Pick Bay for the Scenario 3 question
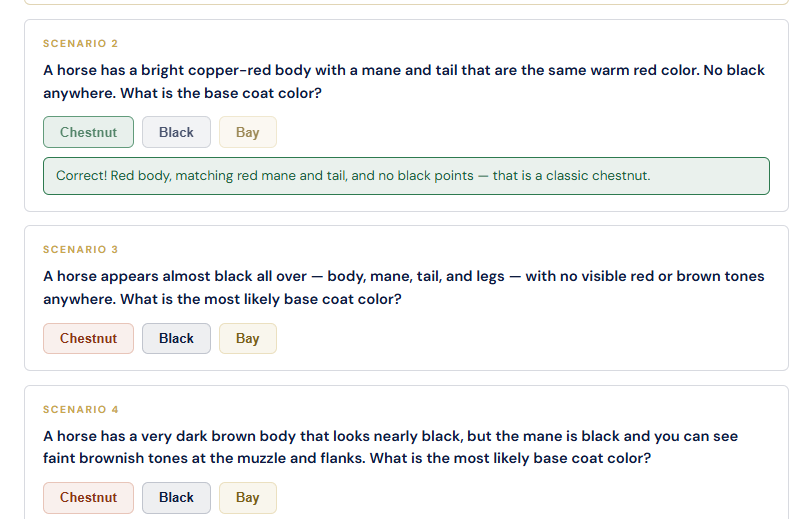This screenshot has width=797, height=519. (x=248, y=339)
